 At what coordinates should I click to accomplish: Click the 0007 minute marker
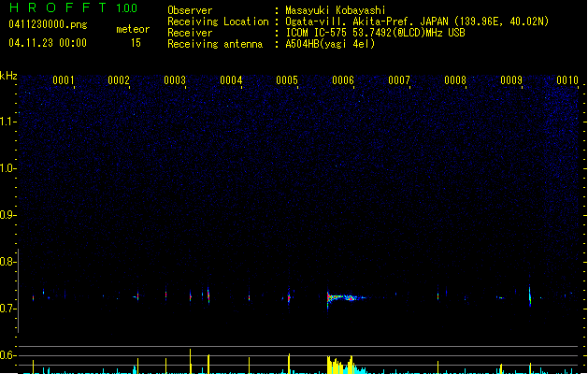(399, 80)
